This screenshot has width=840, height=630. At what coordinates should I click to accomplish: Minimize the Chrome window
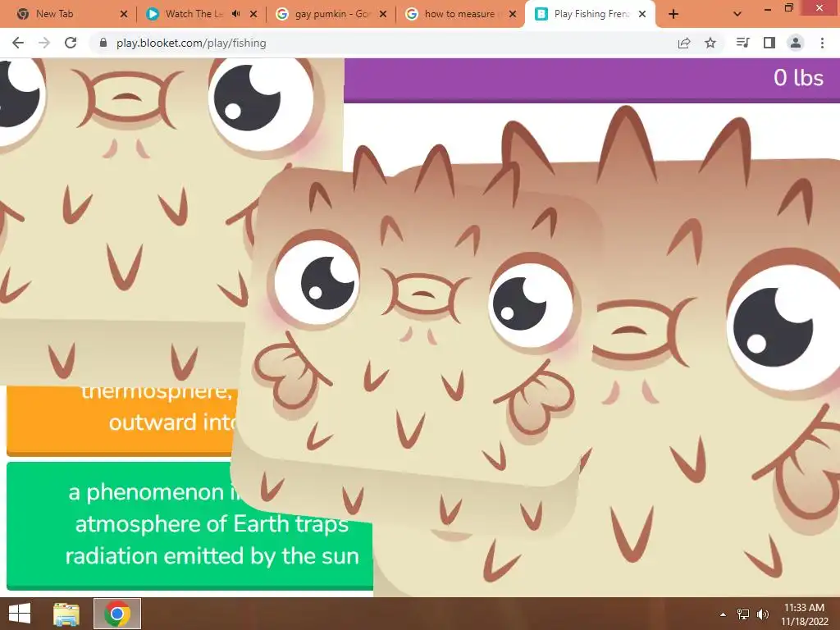click(768, 8)
